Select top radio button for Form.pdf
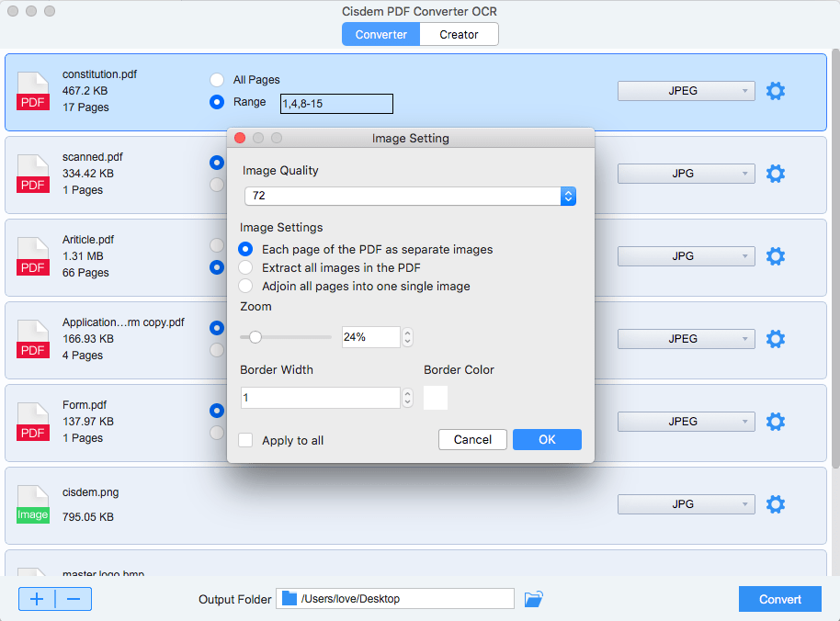Viewport: 840px width, 621px height. pyautogui.click(x=217, y=411)
